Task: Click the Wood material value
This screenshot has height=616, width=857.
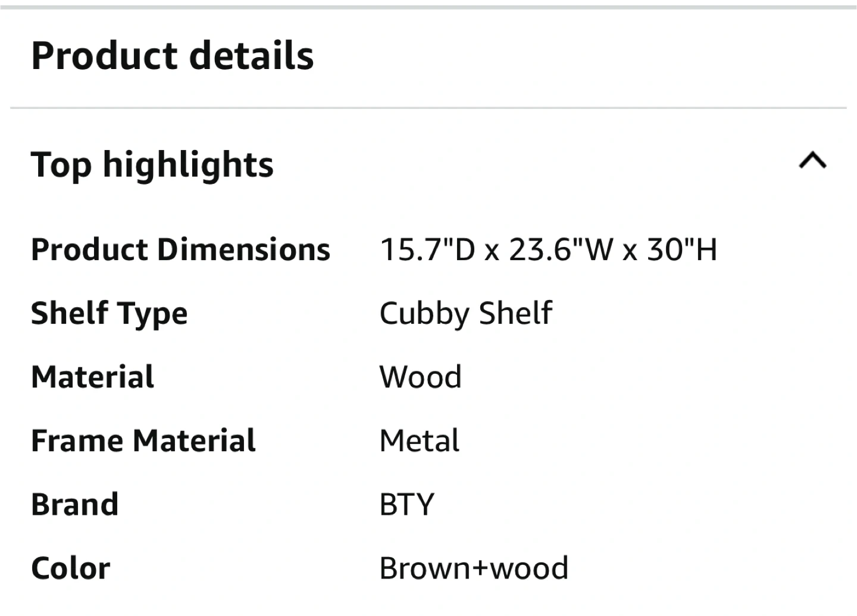Action: [x=420, y=377]
